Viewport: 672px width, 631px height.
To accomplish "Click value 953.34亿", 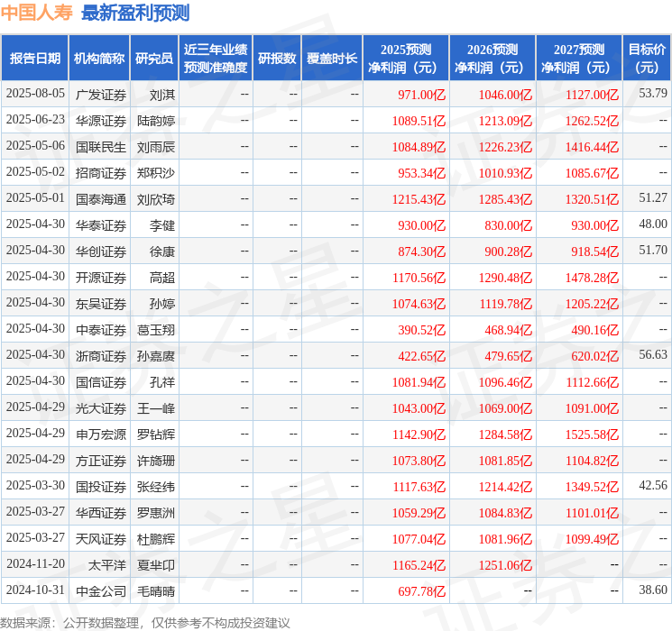I will click(x=422, y=173).
